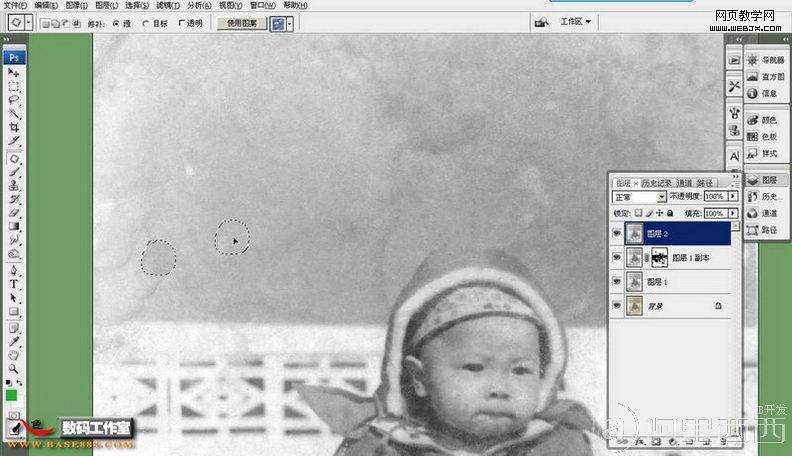Open the Character panel icon
792x456 pixels.
[x=734, y=157]
